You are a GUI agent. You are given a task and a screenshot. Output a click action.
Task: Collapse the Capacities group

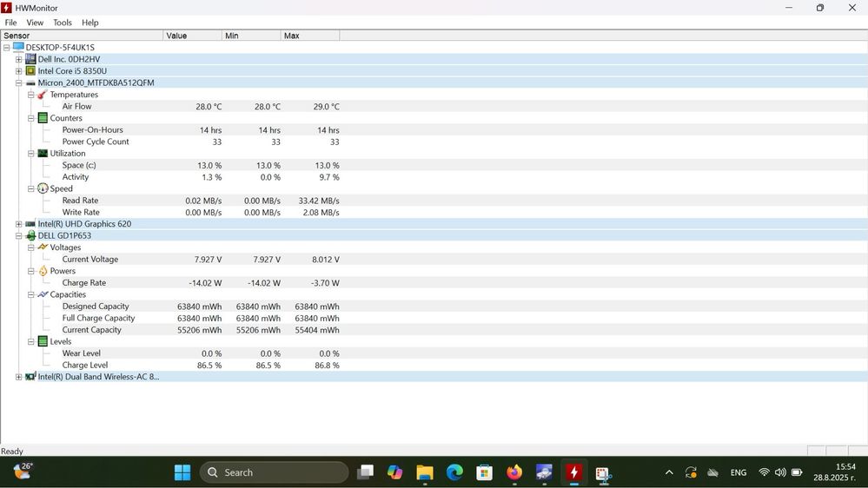click(x=31, y=294)
